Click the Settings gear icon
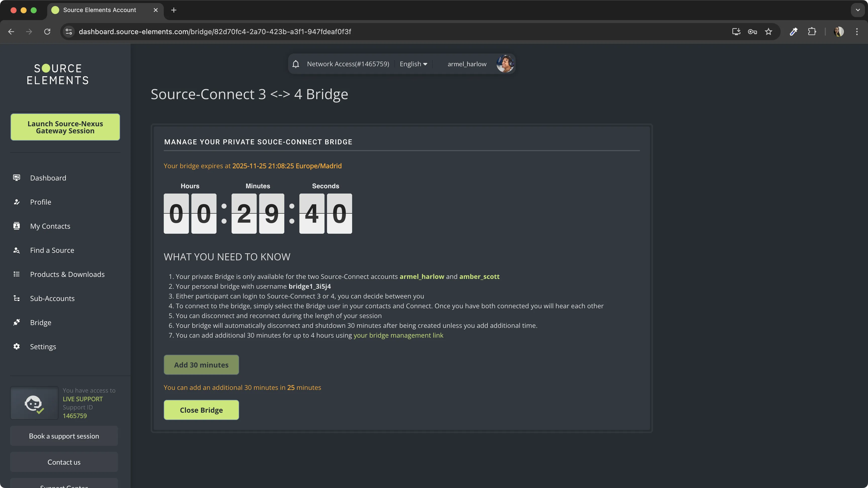This screenshot has height=488, width=868. (17, 347)
